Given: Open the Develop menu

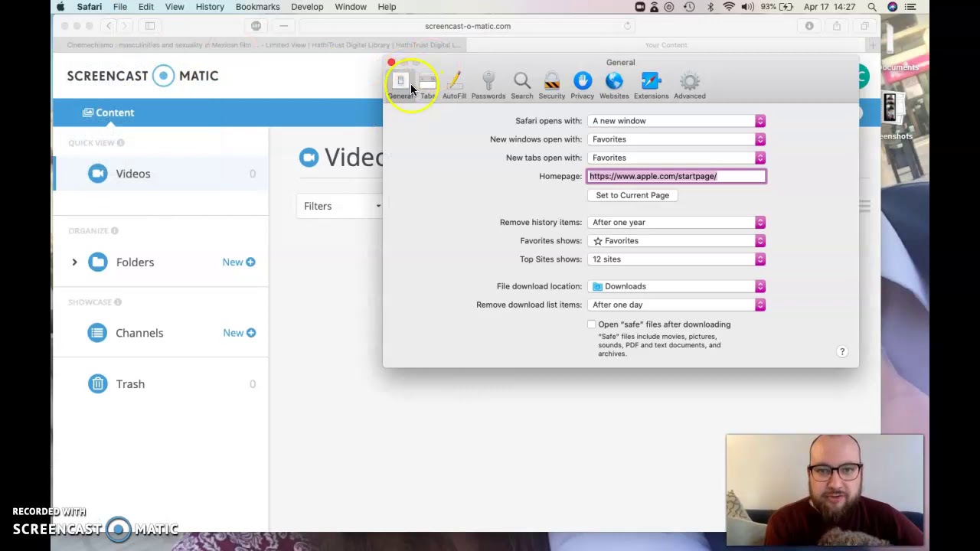Looking at the screenshot, I should click(307, 7).
